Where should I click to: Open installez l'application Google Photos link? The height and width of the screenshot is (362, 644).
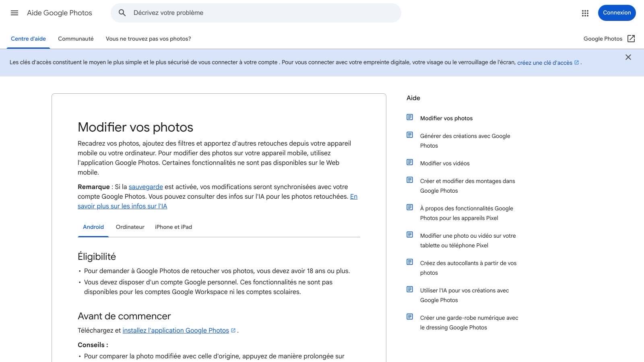click(175, 331)
